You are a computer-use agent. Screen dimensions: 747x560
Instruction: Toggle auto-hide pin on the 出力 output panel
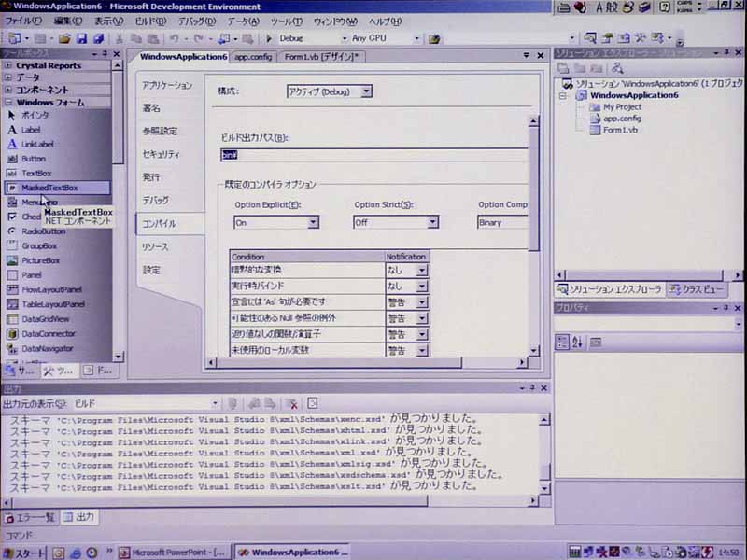(x=532, y=388)
